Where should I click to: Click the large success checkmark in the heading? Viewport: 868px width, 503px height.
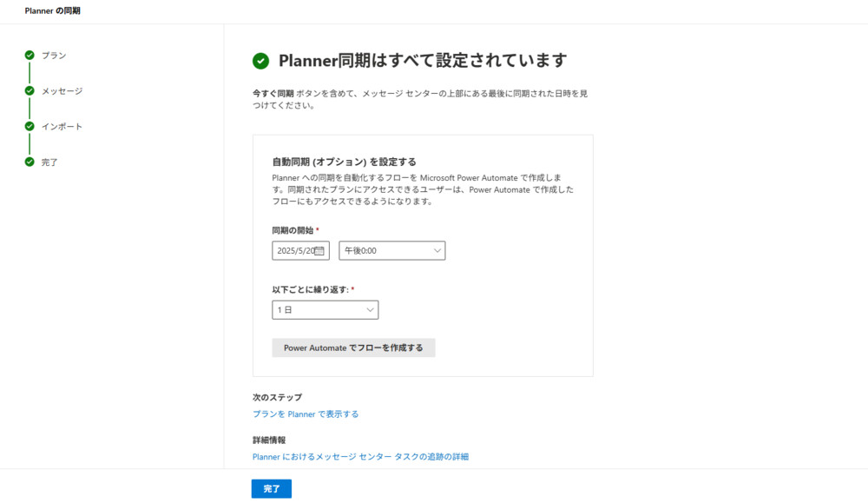click(x=260, y=61)
